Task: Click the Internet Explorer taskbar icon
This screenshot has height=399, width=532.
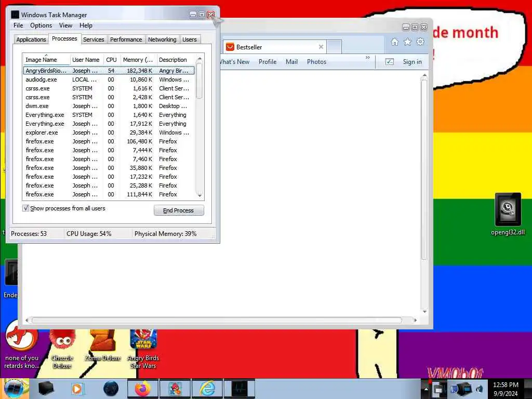Action: (x=207, y=389)
